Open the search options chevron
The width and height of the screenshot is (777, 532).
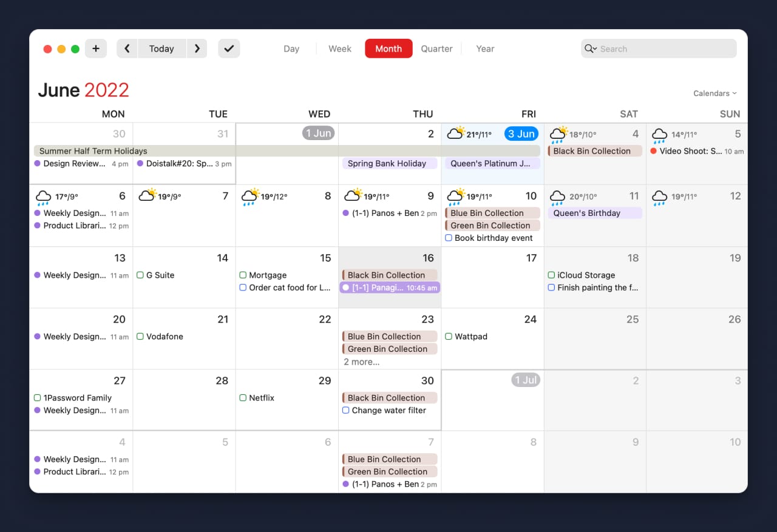click(595, 49)
